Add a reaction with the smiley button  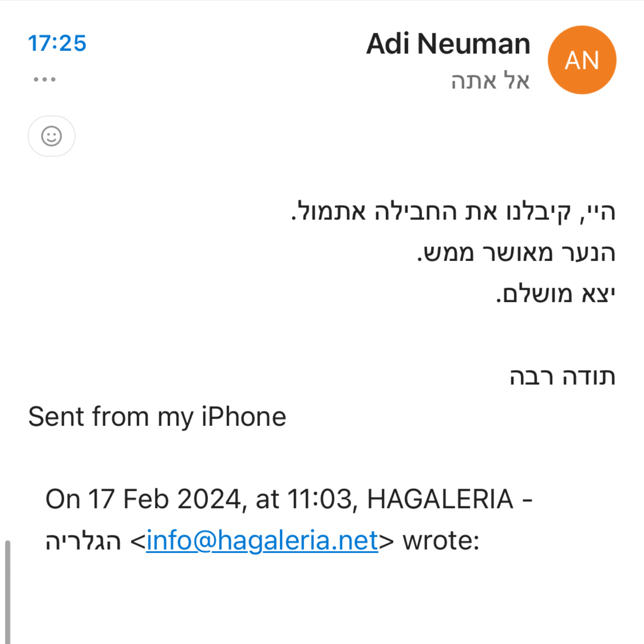52,136
